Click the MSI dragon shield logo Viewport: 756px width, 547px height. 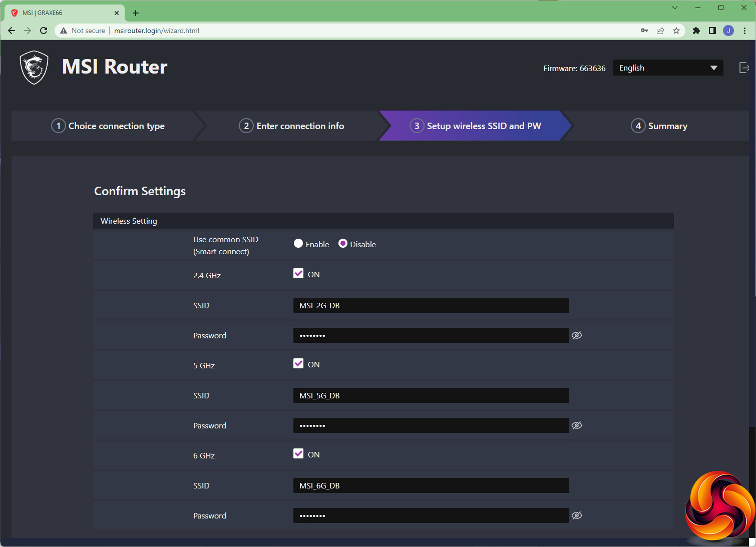pyautogui.click(x=34, y=68)
